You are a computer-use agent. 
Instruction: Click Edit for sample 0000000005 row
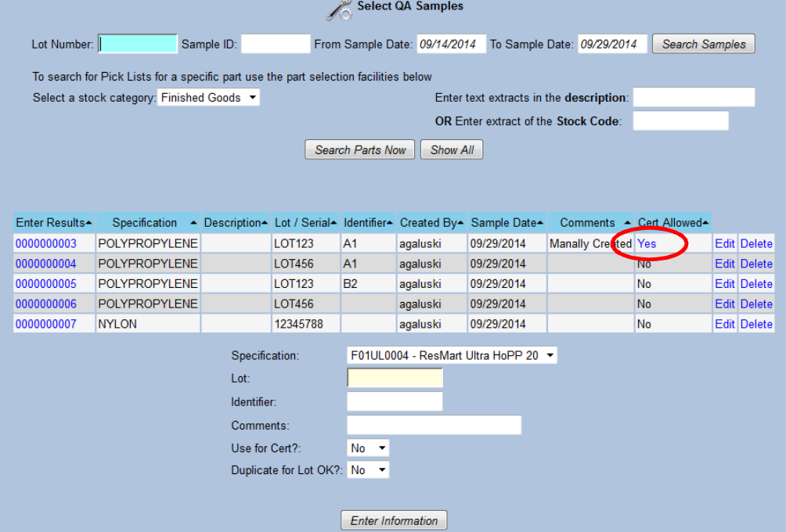[724, 284]
